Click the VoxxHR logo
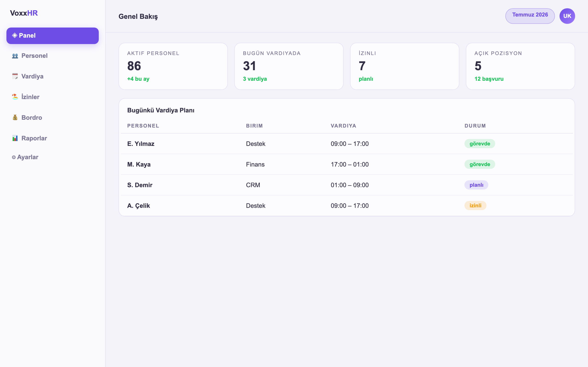588x367 pixels. pos(24,13)
